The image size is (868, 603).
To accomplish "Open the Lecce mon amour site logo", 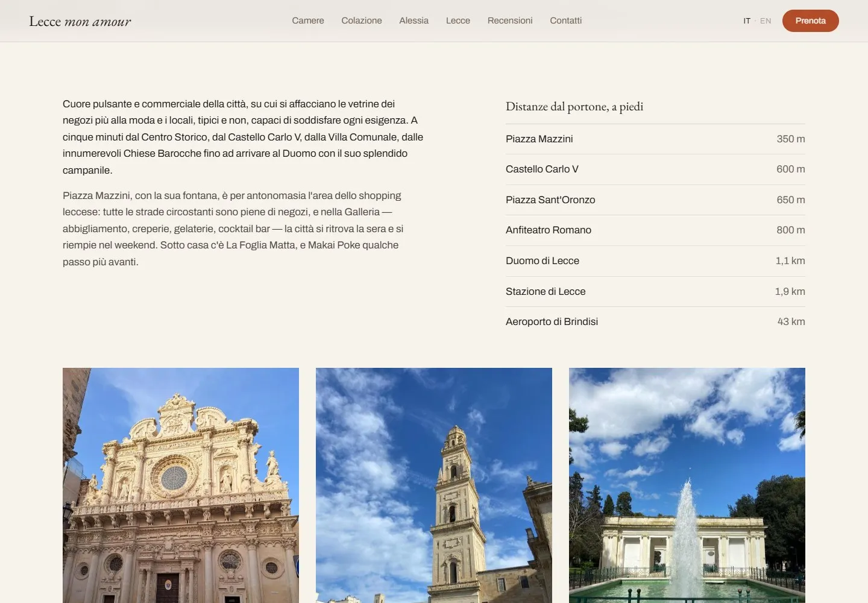I will [x=80, y=21].
